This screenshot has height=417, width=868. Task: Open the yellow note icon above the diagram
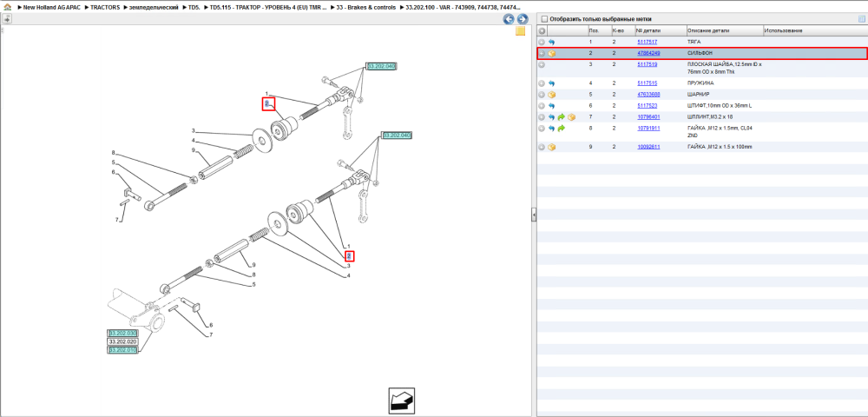(520, 31)
